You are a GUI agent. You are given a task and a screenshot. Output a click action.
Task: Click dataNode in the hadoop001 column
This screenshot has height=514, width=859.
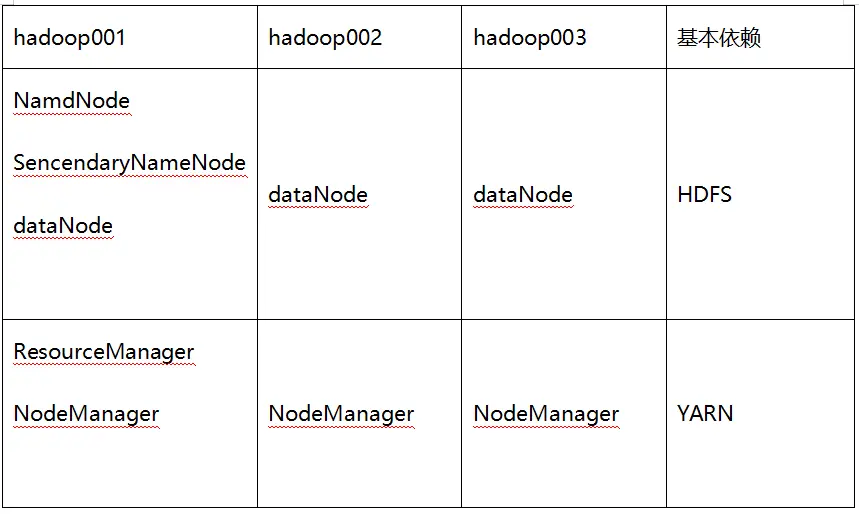pos(63,226)
